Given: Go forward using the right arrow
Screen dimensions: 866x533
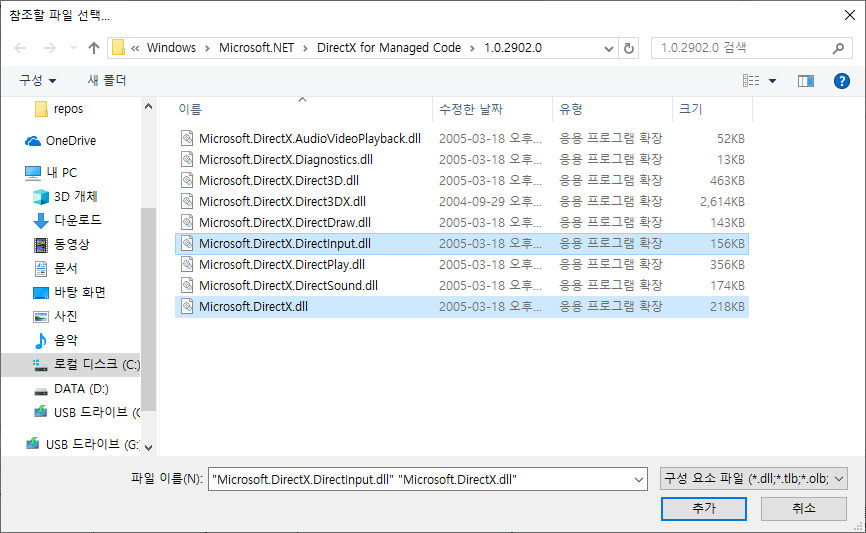Looking at the screenshot, I should [50, 48].
